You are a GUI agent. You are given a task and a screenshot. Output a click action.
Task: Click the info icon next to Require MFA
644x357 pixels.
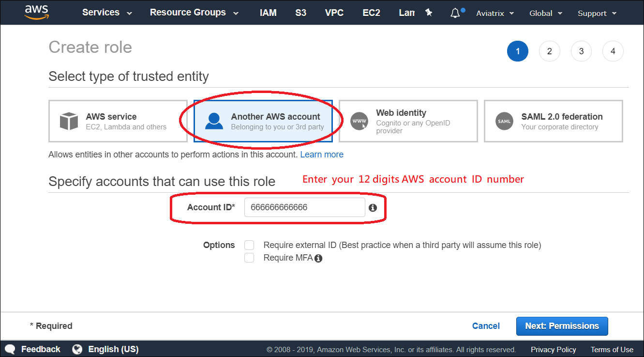click(x=318, y=258)
